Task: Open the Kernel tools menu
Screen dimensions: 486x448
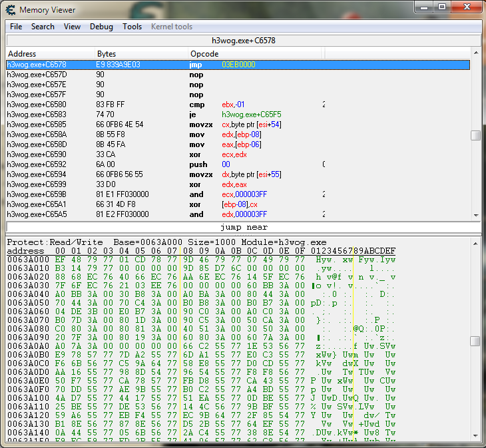Action: tap(172, 27)
